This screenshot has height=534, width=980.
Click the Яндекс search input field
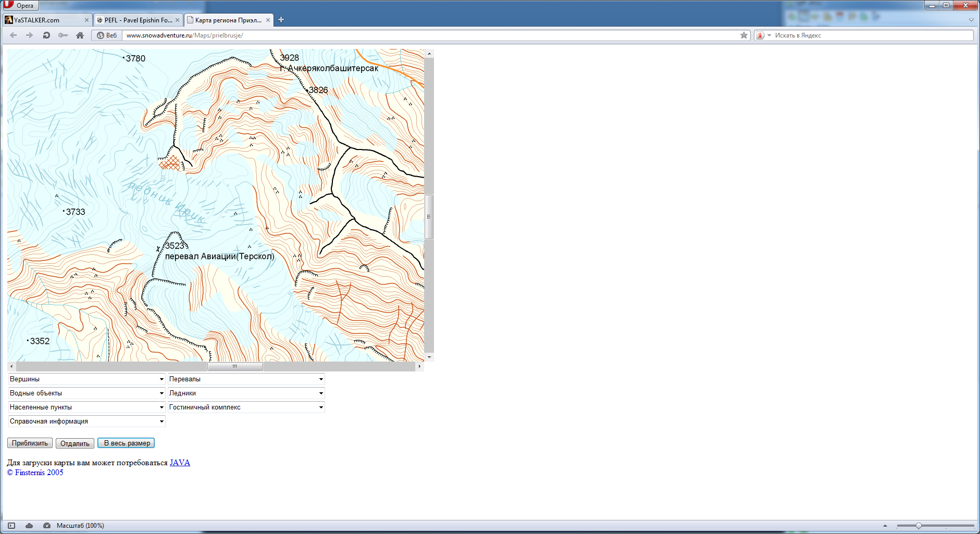point(870,35)
